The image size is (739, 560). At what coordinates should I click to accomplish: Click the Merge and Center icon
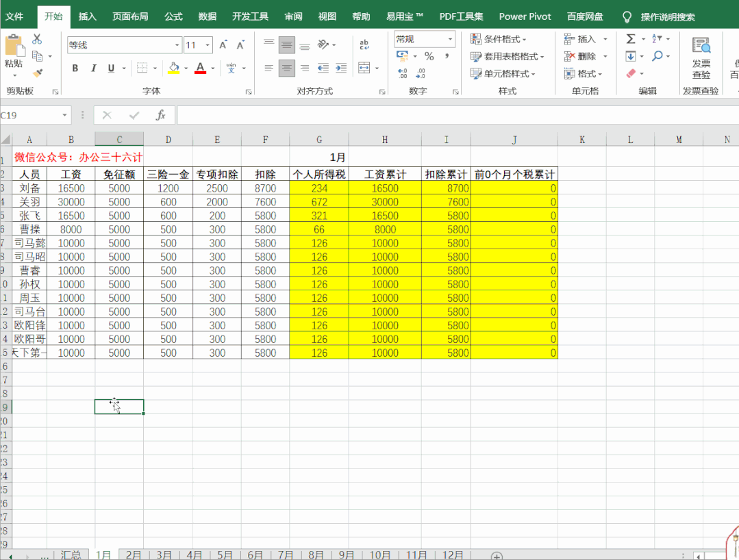(364, 68)
